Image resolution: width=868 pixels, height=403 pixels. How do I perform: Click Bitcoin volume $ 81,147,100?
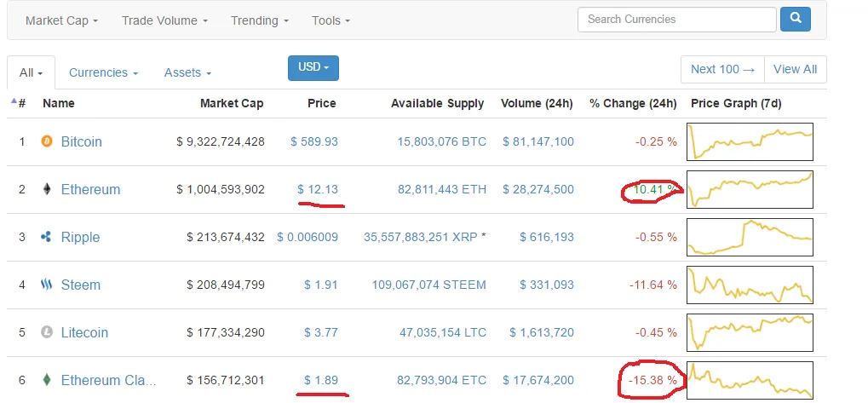click(538, 141)
